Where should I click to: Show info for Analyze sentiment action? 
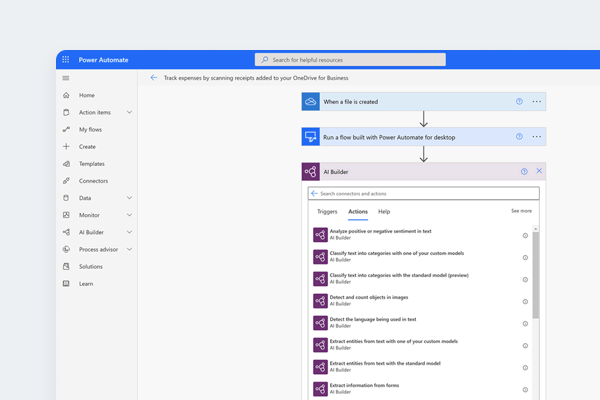click(525, 235)
